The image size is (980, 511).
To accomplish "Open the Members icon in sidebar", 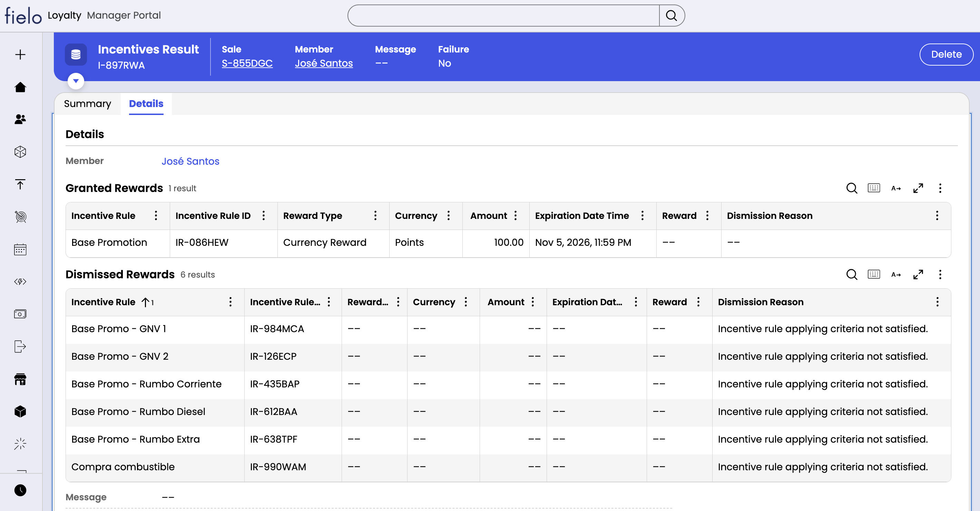I will pos(20,119).
